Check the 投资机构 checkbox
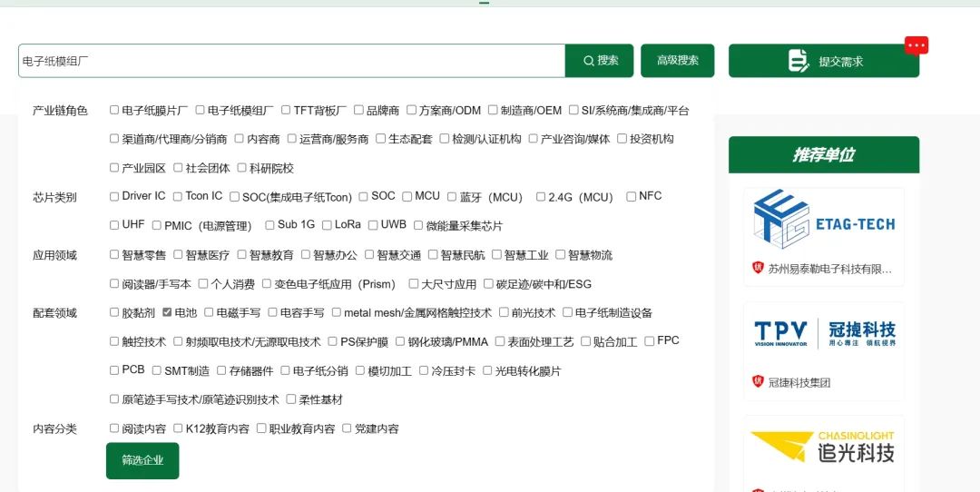The height and width of the screenshot is (492, 980). pos(622,139)
